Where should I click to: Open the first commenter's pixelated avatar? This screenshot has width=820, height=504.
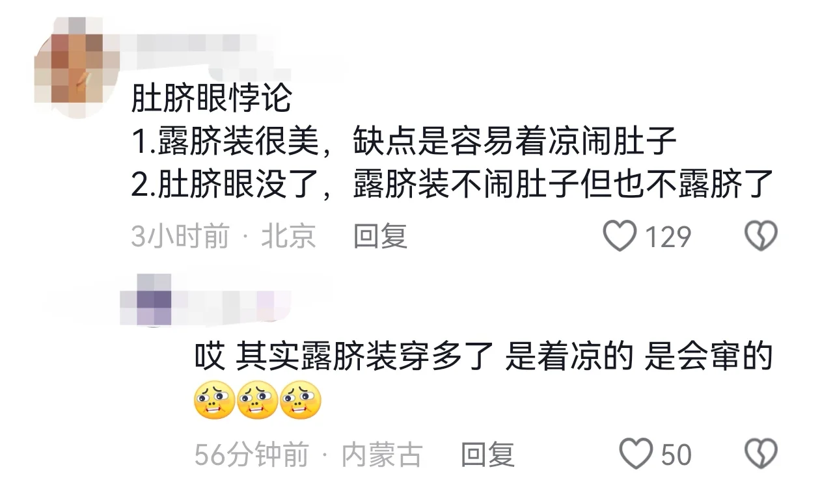(70, 67)
